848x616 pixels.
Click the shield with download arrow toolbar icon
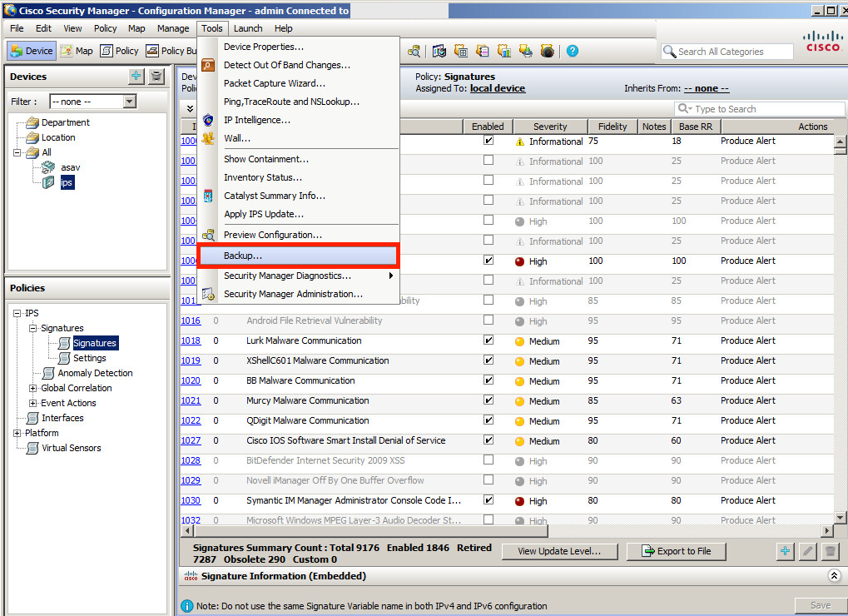(526, 51)
